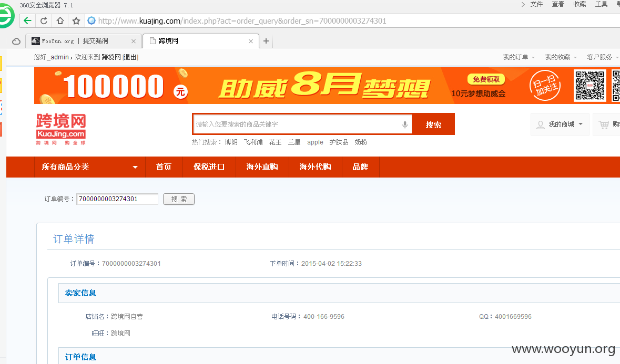Click the address bar URL
This screenshot has width=620, height=364.
tap(242, 21)
